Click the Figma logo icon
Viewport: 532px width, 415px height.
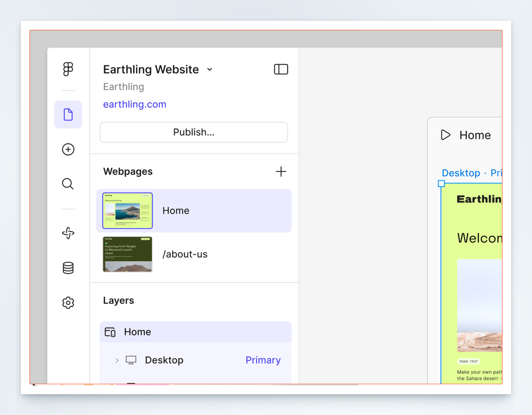(68, 69)
